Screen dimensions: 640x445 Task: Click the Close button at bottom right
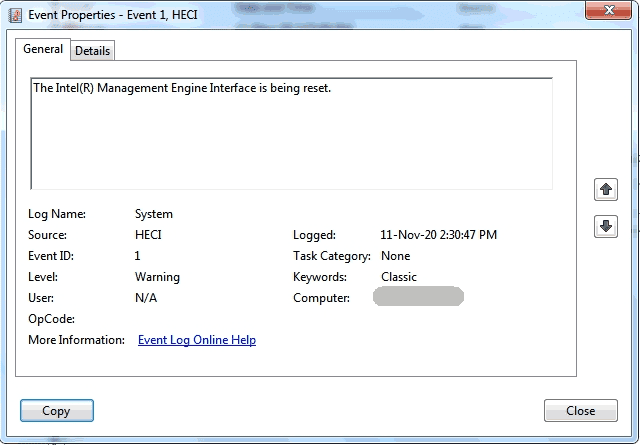pos(580,411)
